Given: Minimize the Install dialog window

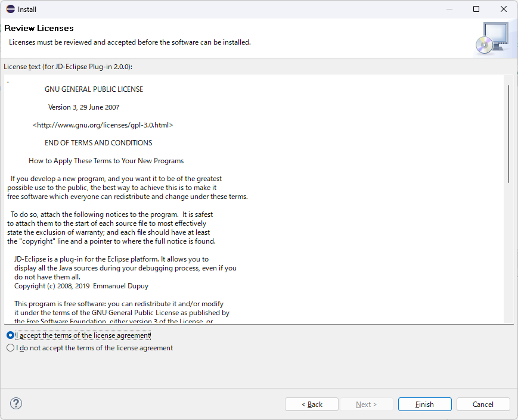Looking at the screenshot, I should click(449, 10).
